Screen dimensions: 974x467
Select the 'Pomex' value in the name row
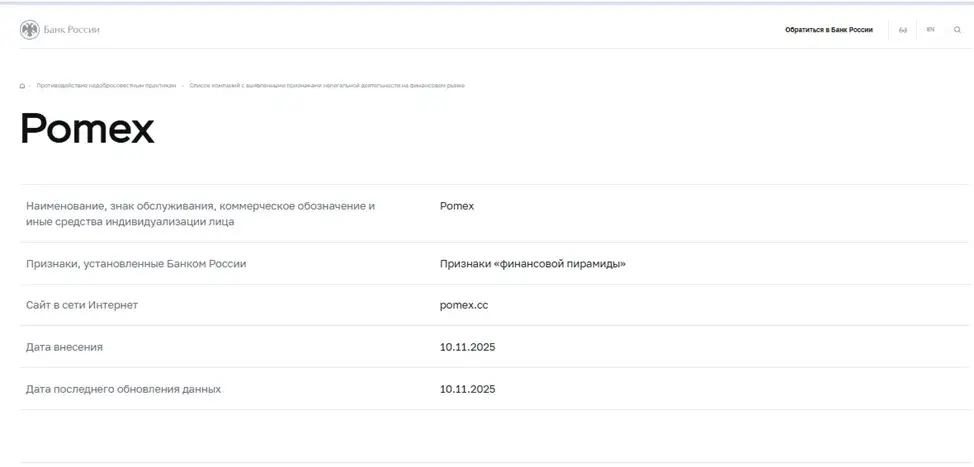(x=457, y=206)
